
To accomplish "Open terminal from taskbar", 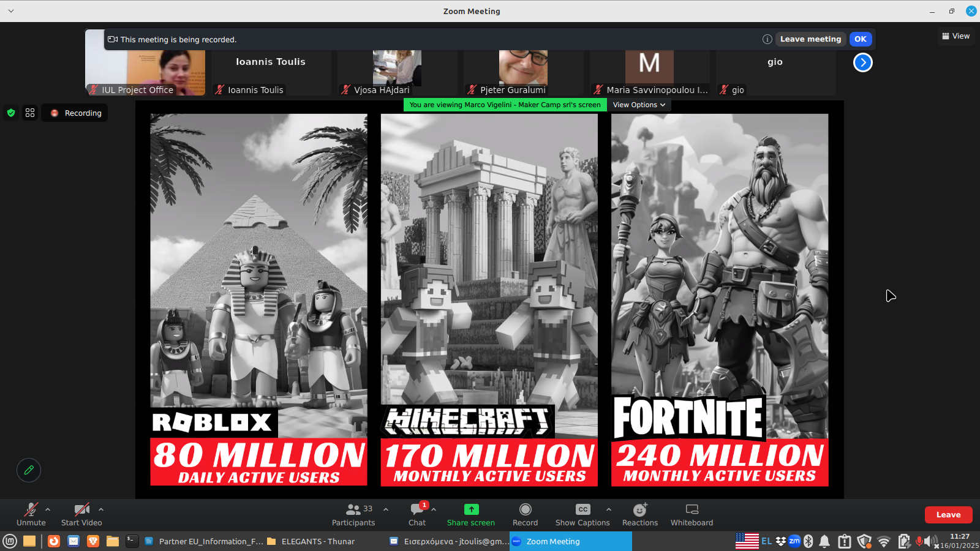I will click(132, 541).
